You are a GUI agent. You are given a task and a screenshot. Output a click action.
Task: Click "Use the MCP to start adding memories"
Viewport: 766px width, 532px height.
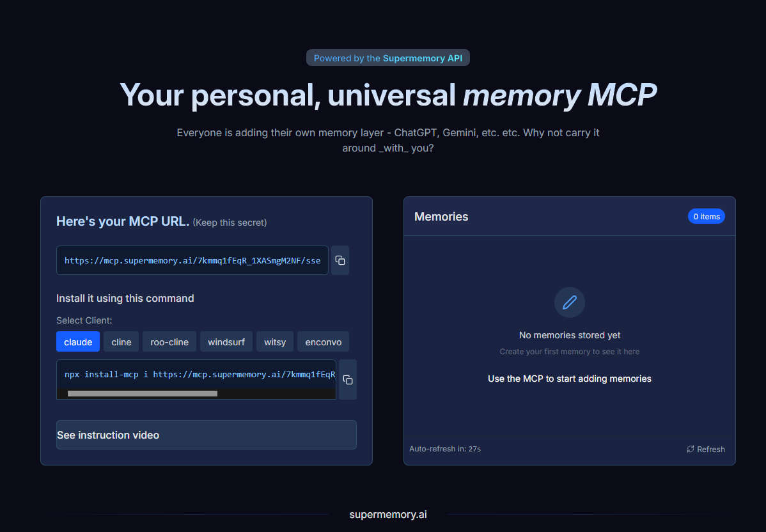[570, 379]
